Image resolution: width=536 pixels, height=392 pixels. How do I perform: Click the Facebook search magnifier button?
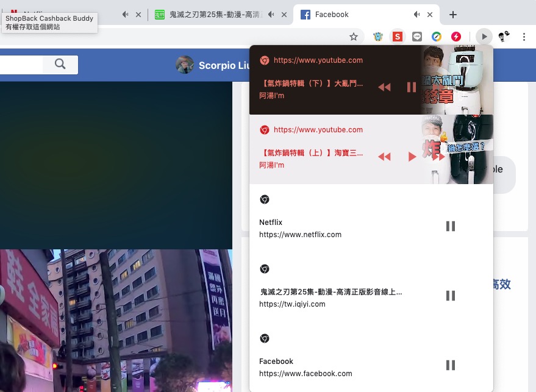(60, 64)
